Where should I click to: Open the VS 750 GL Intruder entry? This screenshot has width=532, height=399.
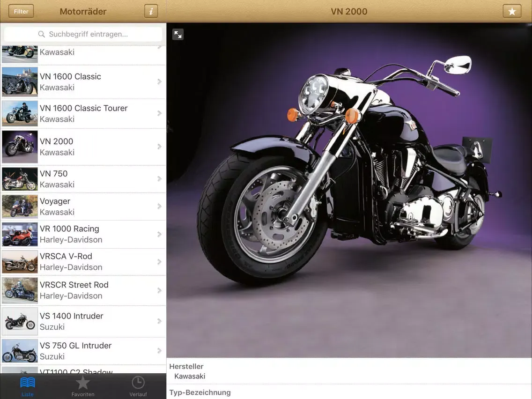(x=83, y=351)
